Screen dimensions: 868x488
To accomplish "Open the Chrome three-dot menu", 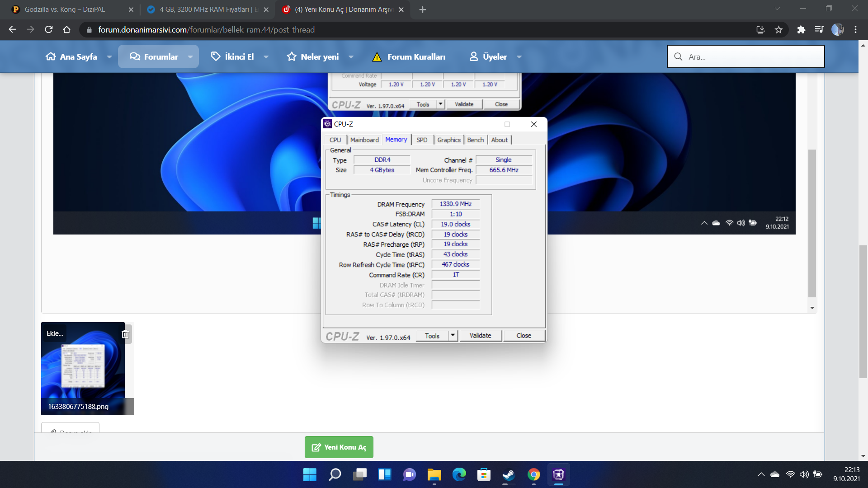I will (x=855, y=30).
